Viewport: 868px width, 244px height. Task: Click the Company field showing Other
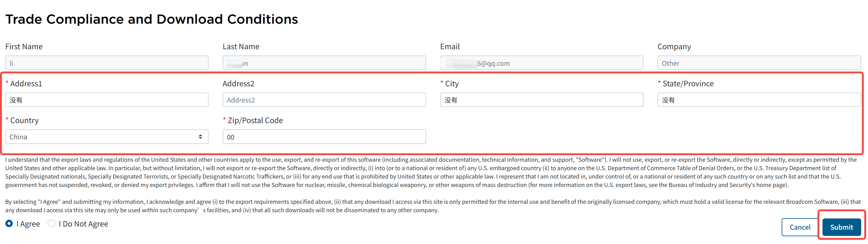759,63
